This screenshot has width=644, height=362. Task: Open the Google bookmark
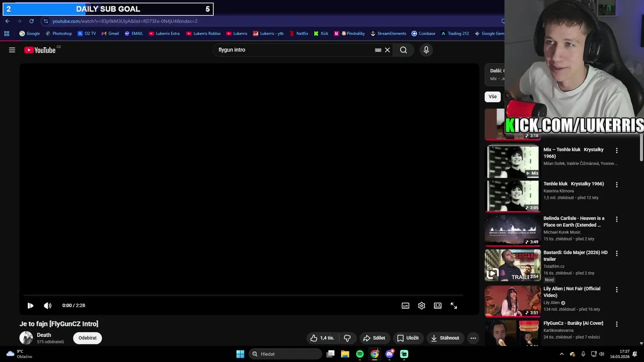click(30, 34)
